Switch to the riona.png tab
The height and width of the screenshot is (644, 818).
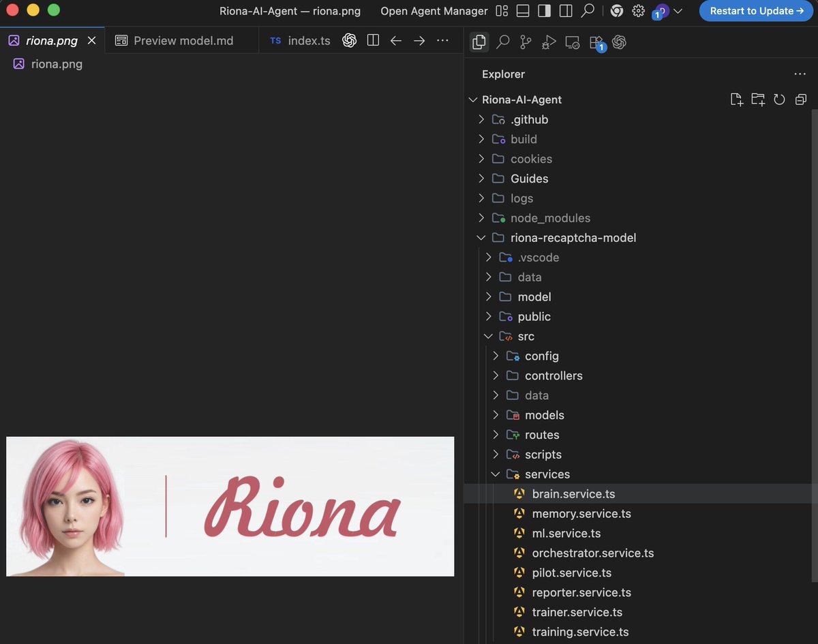(x=52, y=41)
